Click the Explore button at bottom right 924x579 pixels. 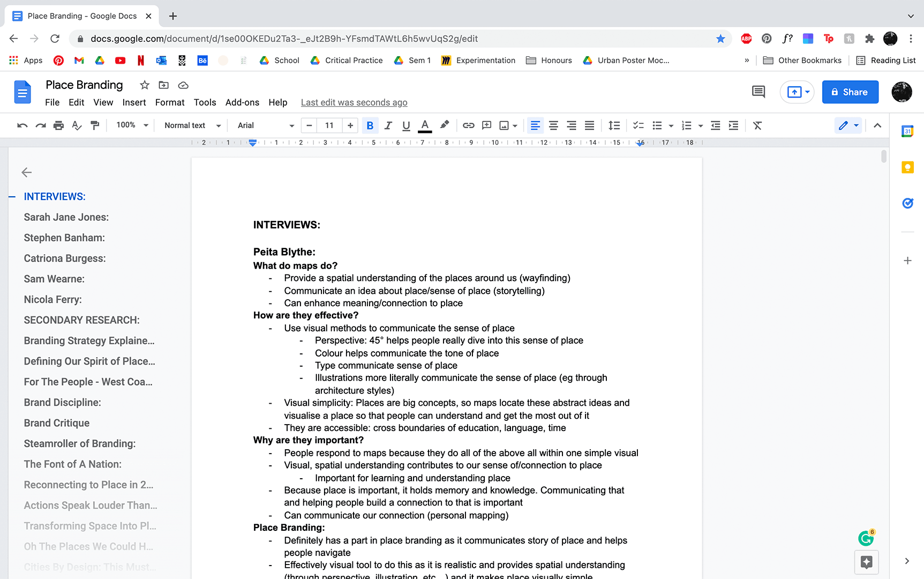[867, 562]
